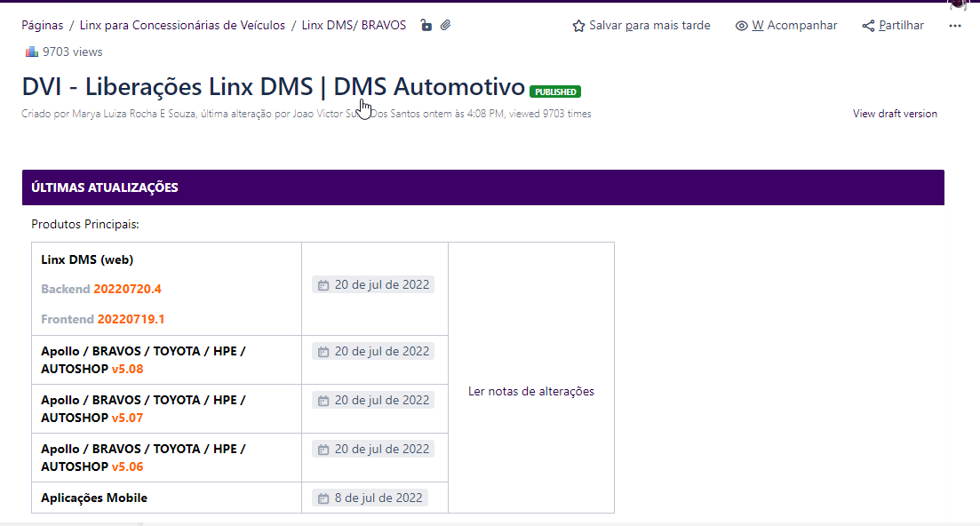
Task: Click the user avatar in the top-right corner
Action: [x=958, y=4]
